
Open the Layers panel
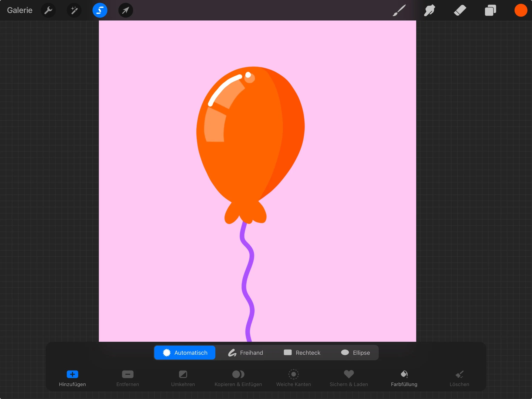(490, 10)
